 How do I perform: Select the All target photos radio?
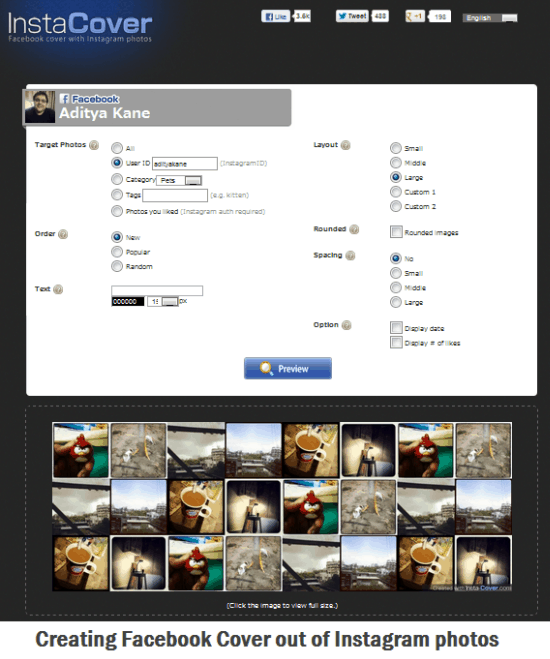tap(117, 148)
